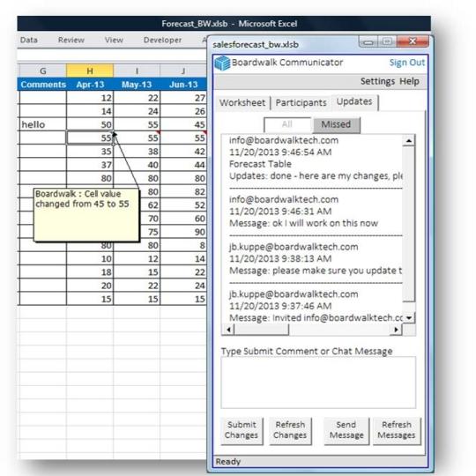Click the Jun-13 cell with value 90

(x=183, y=232)
